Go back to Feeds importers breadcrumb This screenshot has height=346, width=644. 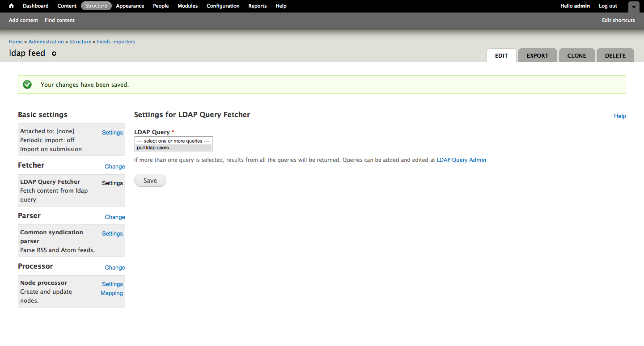click(116, 42)
